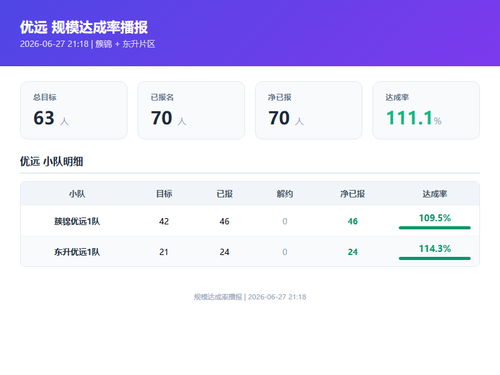
Task: Click the 已报名 card showing 70
Action: click(191, 110)
